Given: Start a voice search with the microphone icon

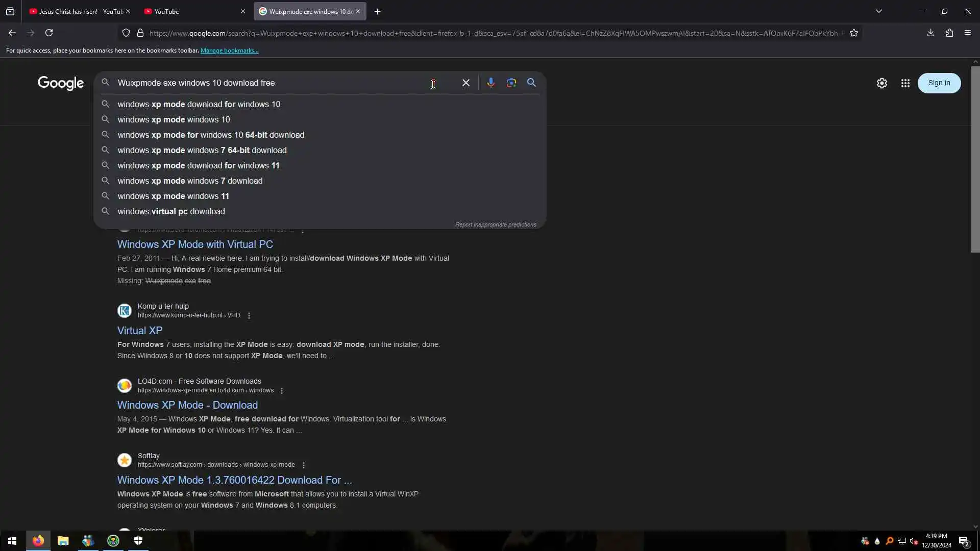Looking at the screenshot, I should (x=491, y=83).
